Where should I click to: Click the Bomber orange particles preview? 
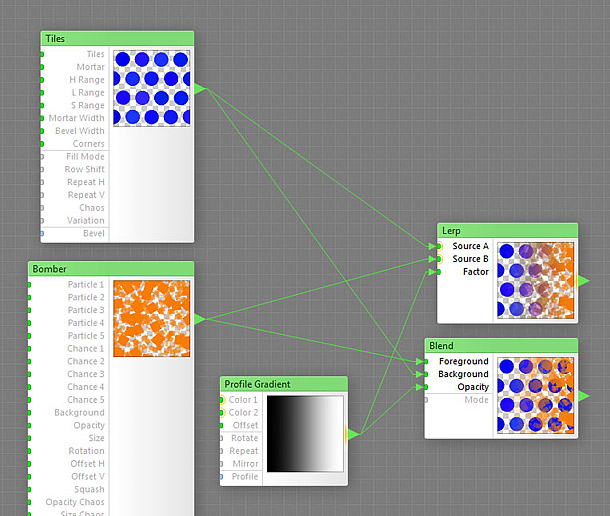pyautogui.click(x=151, y=318)
